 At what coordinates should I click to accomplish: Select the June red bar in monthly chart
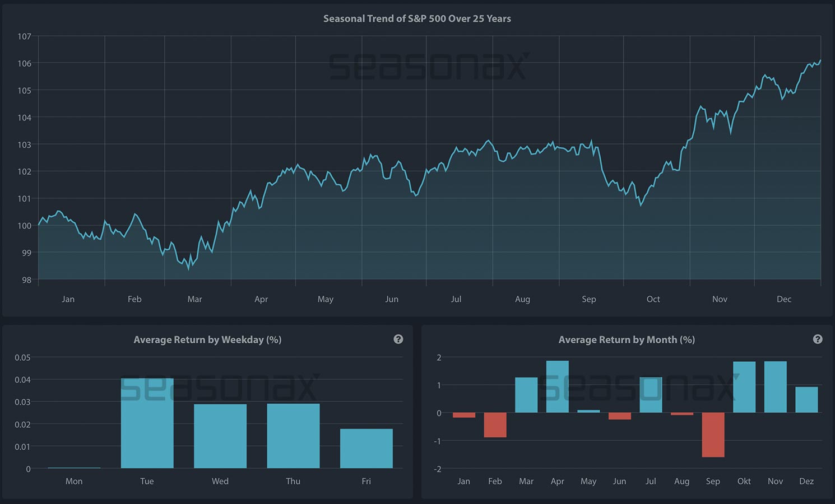620,416
